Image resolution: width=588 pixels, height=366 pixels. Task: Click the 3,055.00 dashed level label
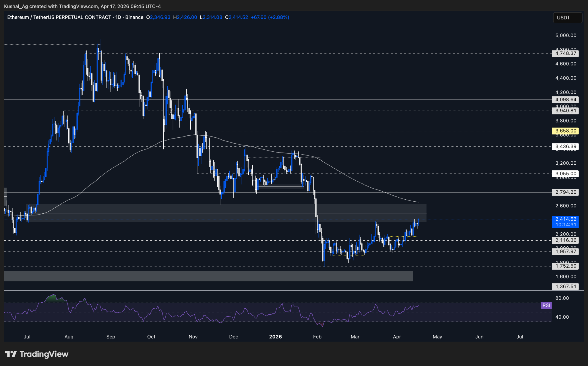565,173
